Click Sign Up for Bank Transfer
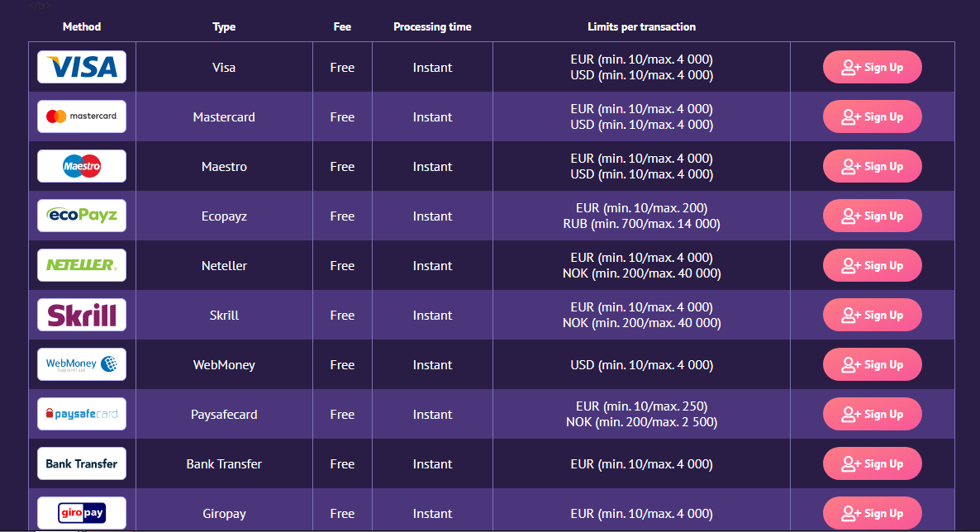Viewport: 980px width, 532px height. point(872,463)
